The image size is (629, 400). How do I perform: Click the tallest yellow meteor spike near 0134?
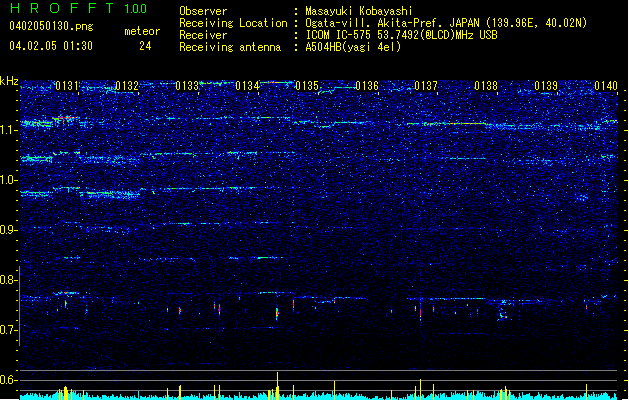coord(277,386)
